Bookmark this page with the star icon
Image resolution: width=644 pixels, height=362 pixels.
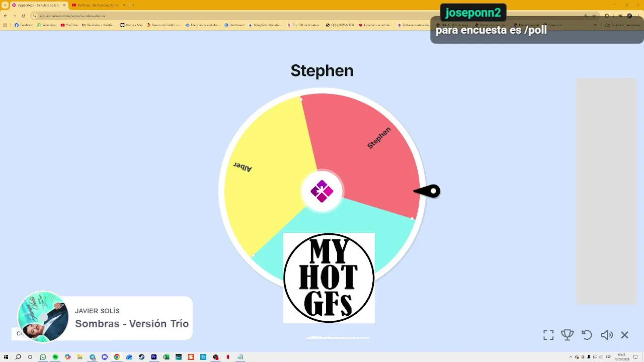coord(594,16)
